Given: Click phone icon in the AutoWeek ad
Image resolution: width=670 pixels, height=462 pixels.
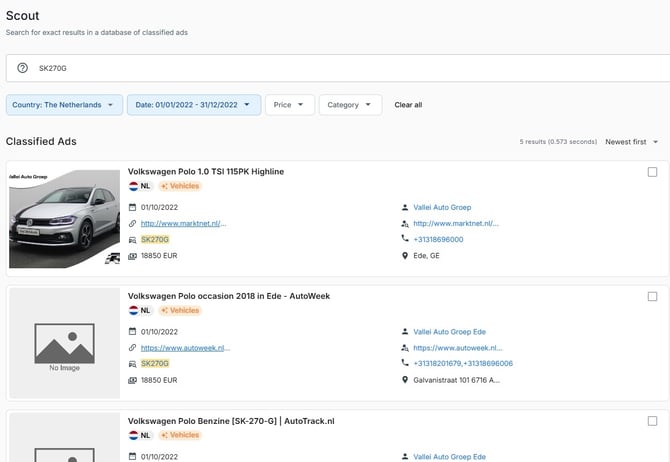Looking at the screenshot, I should [x=405, y=363].
